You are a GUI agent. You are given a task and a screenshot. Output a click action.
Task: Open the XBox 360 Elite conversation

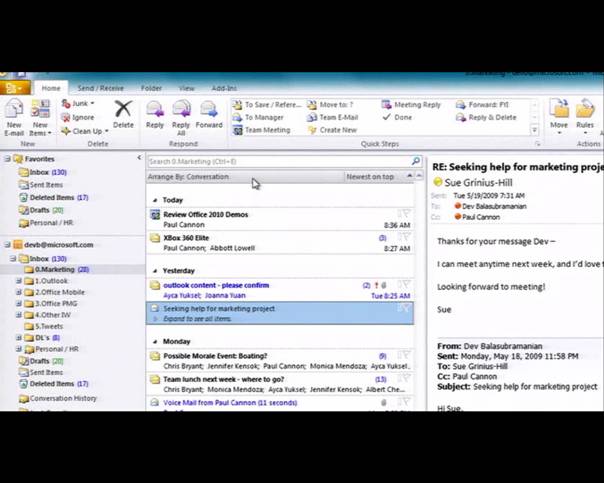pos(280,243)
